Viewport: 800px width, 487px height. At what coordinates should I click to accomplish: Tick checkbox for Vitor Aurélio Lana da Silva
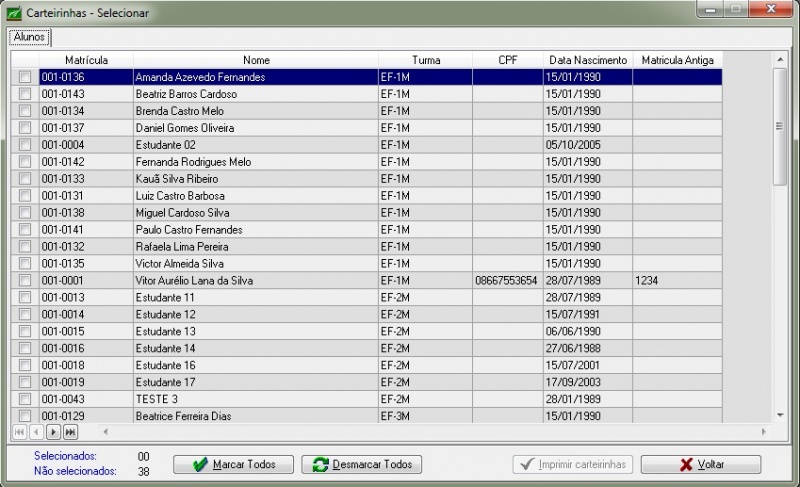[x=25, y=281]
